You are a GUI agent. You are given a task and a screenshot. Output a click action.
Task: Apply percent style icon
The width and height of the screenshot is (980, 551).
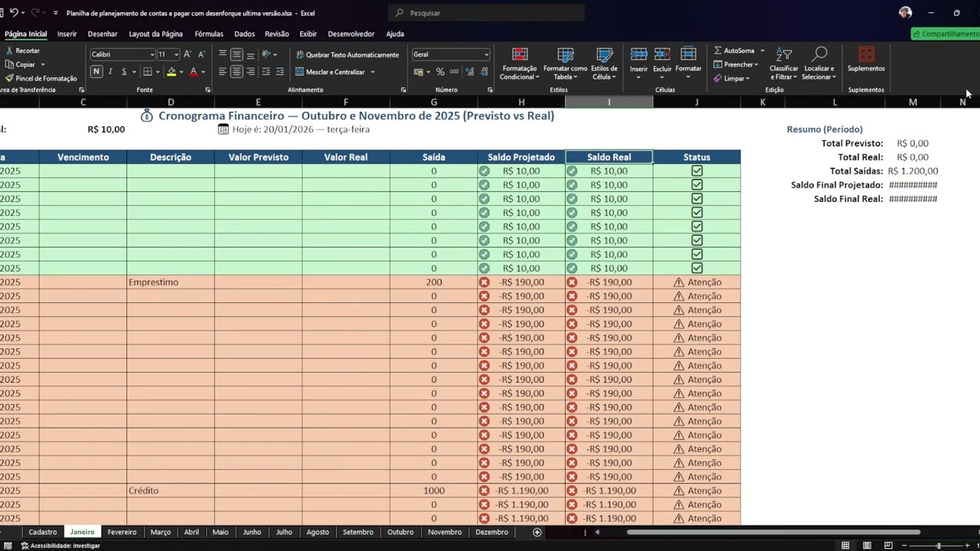point(439,72)
